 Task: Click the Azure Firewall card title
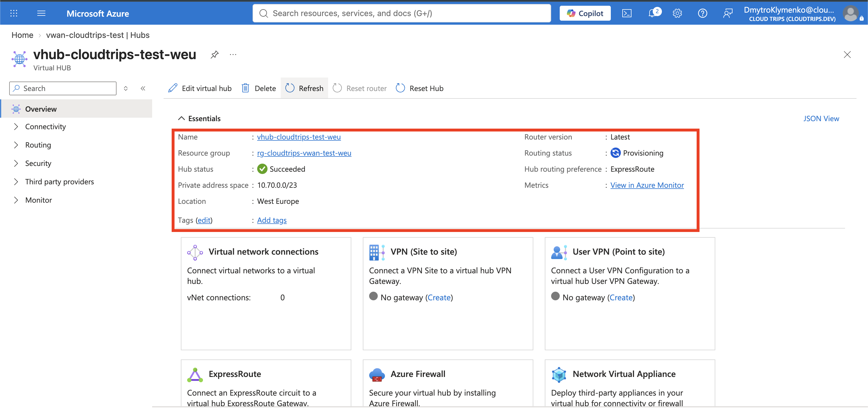pyautogui.click(x=418, y=374)
